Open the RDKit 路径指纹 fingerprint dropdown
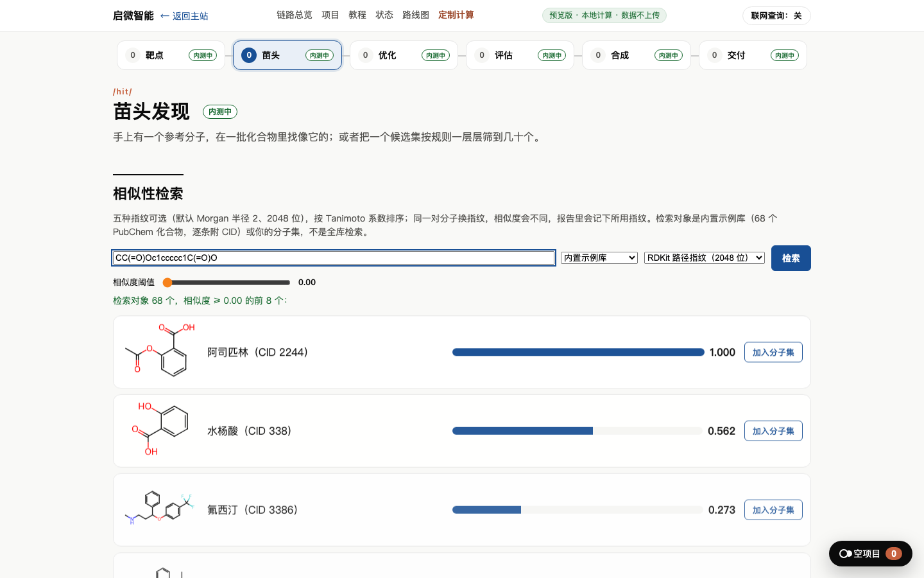The height and width of the screenshot is (578, 924). (x=705, y=258)
